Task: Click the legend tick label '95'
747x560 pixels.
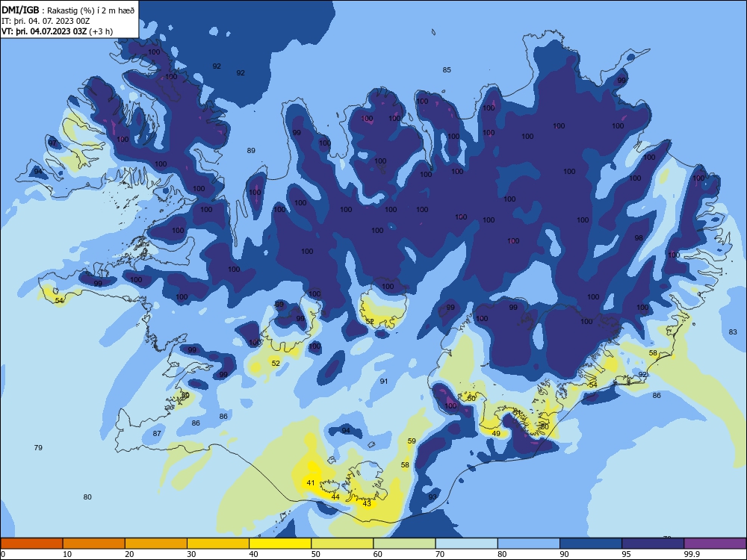Action: tap(626, 554)
